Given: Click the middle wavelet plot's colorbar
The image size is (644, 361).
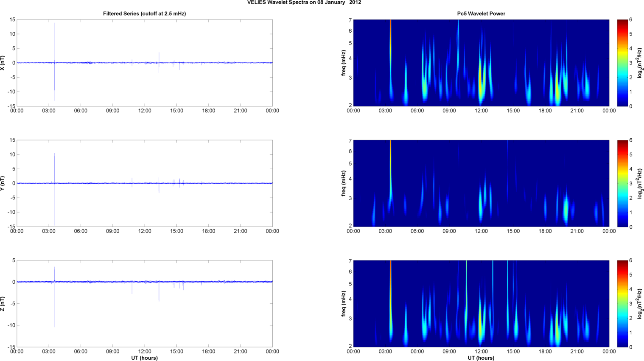Looking at the screenshot, I should (622, 183).
